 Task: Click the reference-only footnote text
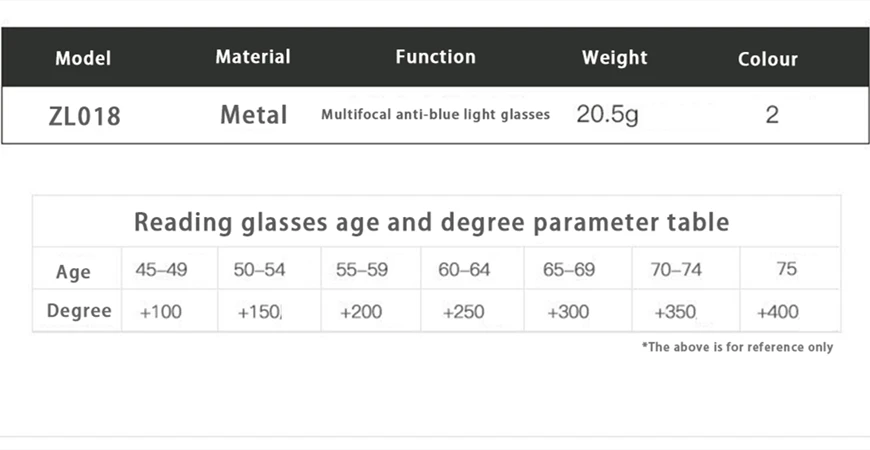(x=737, y=347)
